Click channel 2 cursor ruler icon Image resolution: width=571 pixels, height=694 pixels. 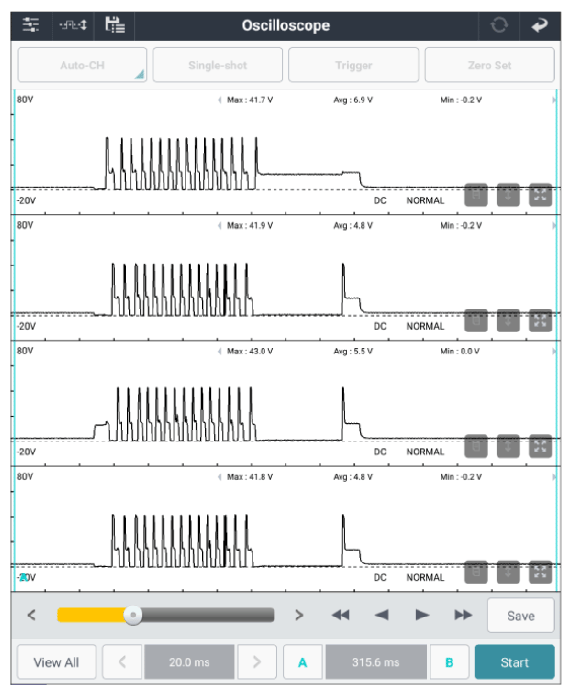[476, 320]
